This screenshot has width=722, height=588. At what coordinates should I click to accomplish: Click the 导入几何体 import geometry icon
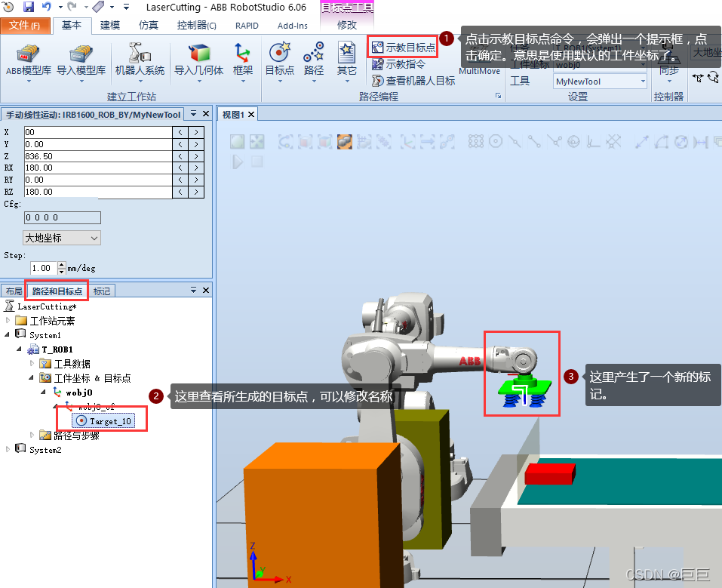click(x=199, y=62)
